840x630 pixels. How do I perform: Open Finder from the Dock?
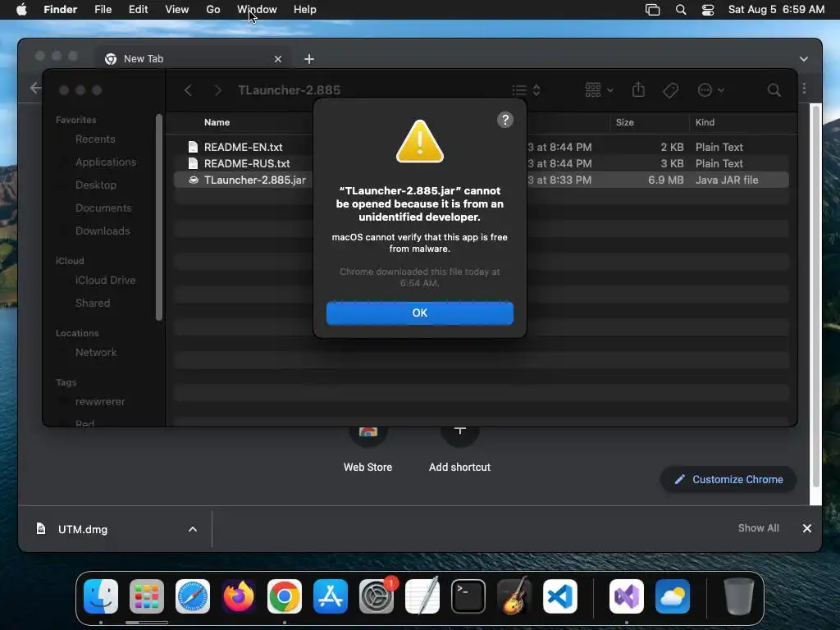click(101, 596)
